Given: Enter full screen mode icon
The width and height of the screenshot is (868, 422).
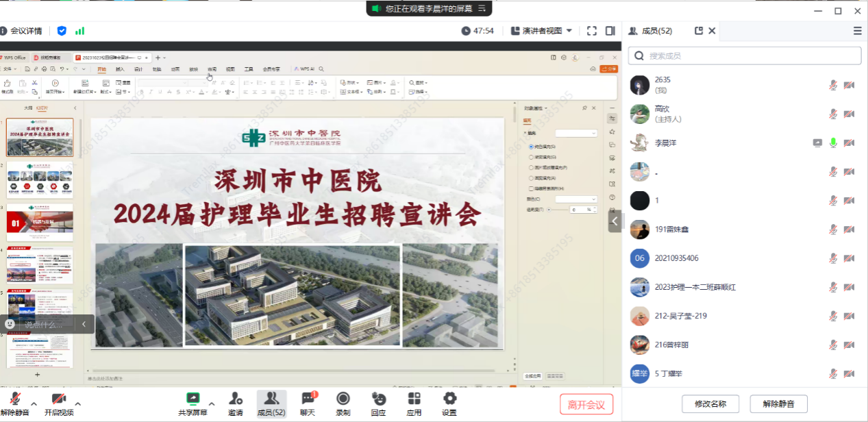Looking at the screenshot, I should 592,31.
